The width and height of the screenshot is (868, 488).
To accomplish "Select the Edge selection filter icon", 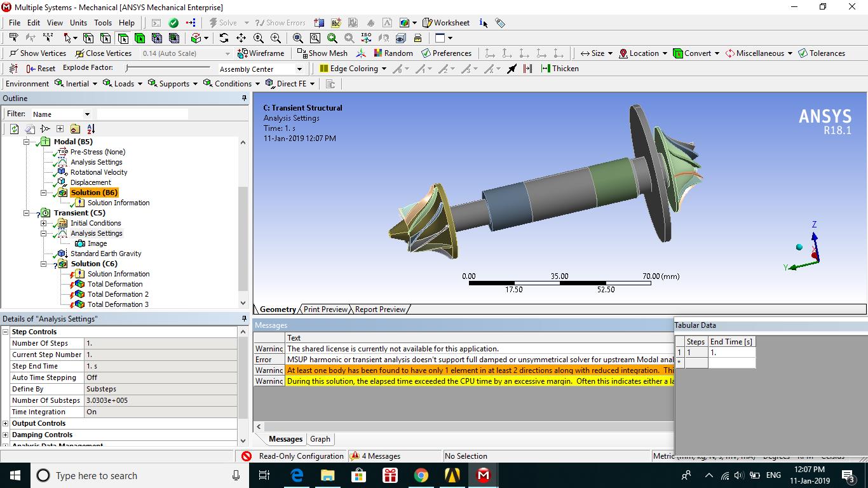I will coord(105,38).
